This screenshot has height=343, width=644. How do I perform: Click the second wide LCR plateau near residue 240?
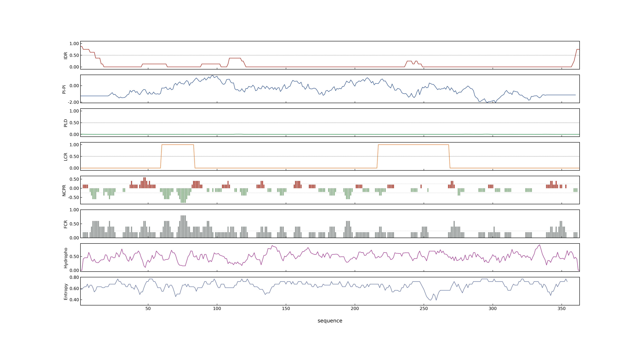coord(413,145)
